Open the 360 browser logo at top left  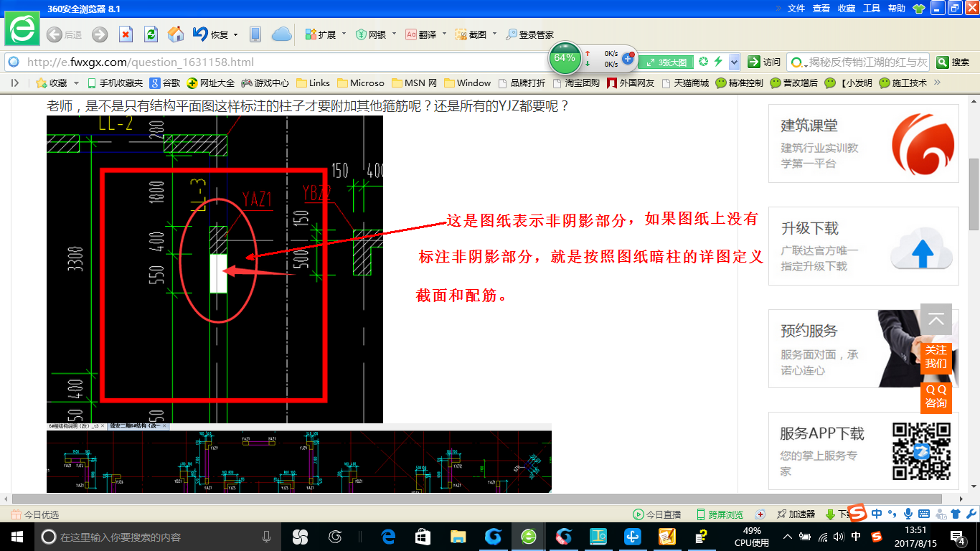tap(22, 30)
